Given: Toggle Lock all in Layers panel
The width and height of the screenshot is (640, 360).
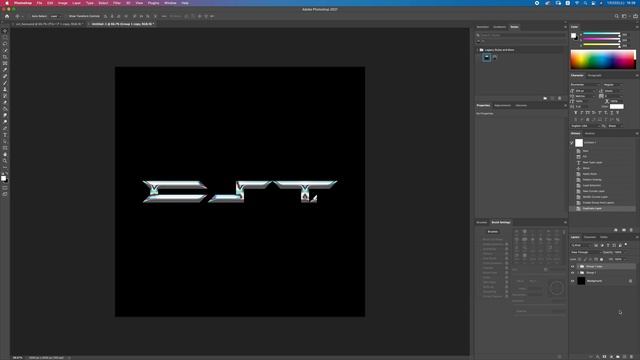Looking at the screenshot, I should click(x=601, y=259).
